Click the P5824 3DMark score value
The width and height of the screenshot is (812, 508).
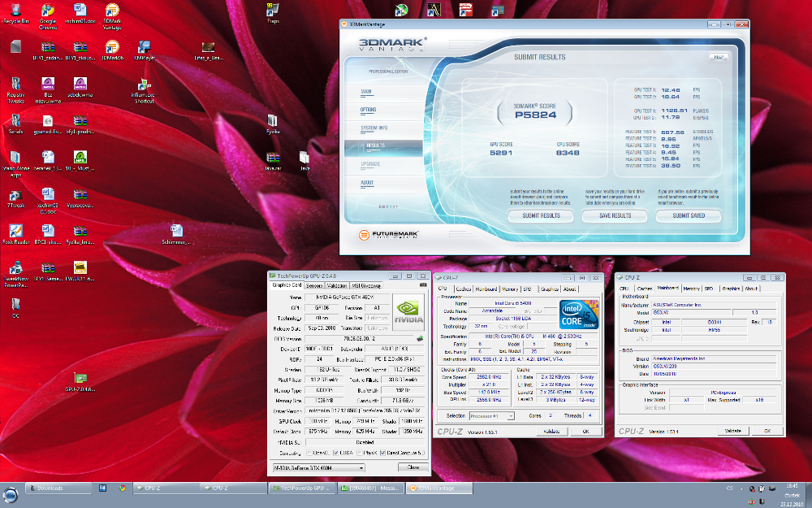535,115
